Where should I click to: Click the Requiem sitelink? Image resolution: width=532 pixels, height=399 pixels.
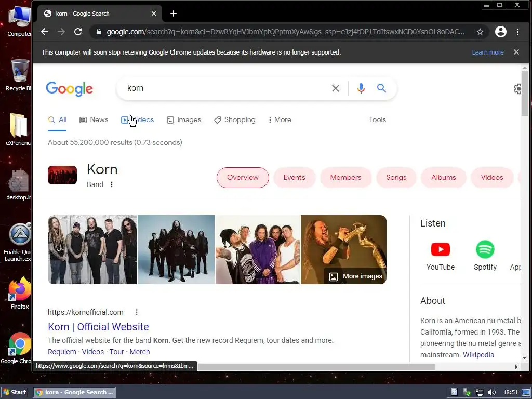[62, 352]
